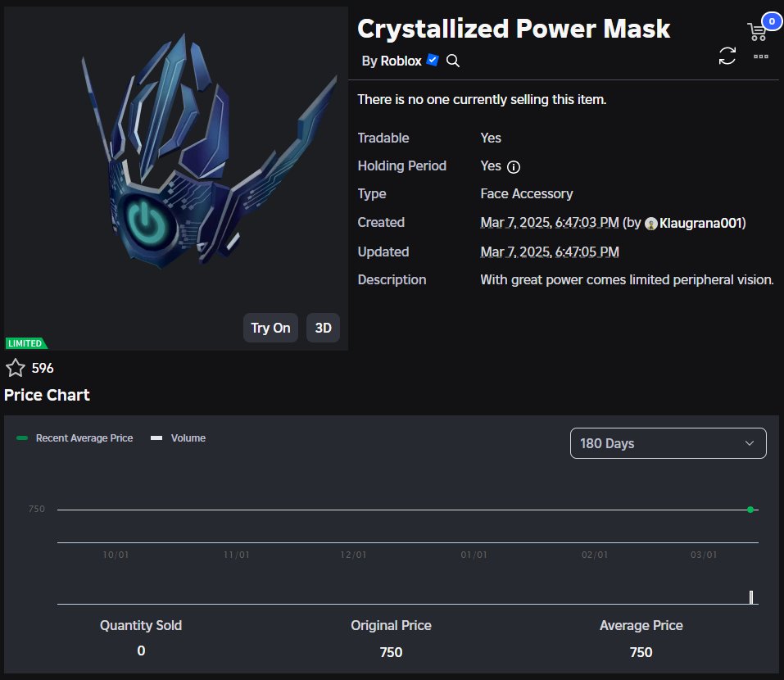The height and width of the screenshot is (680, 784).
Task: Click the Original Price value 750
Action: point(391,652)
